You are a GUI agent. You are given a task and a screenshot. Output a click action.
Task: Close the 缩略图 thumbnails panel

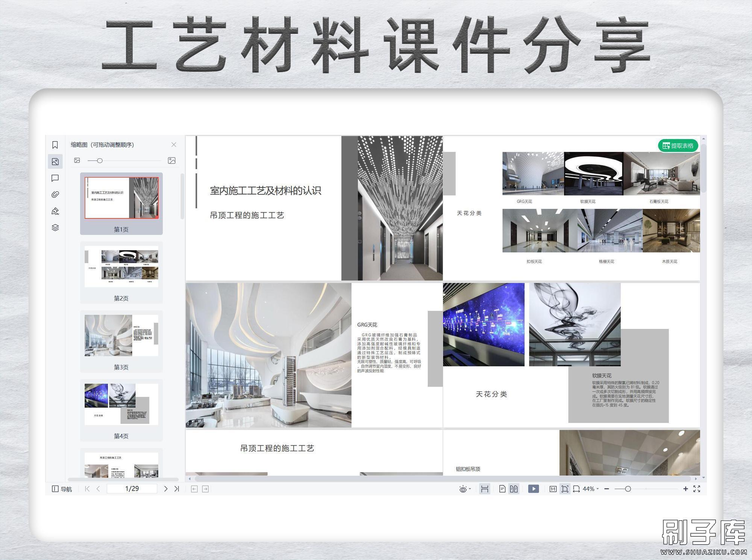[174, 144]
